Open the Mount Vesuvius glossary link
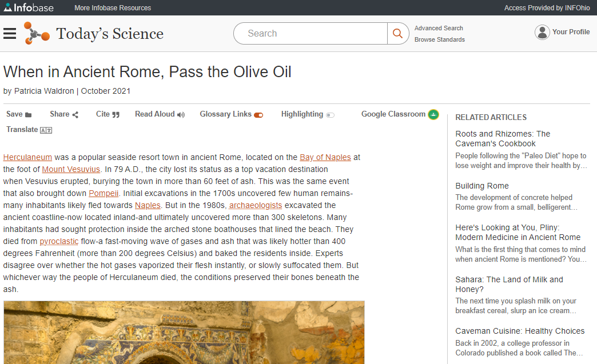 pyautogui.click(x=71, y=169)
